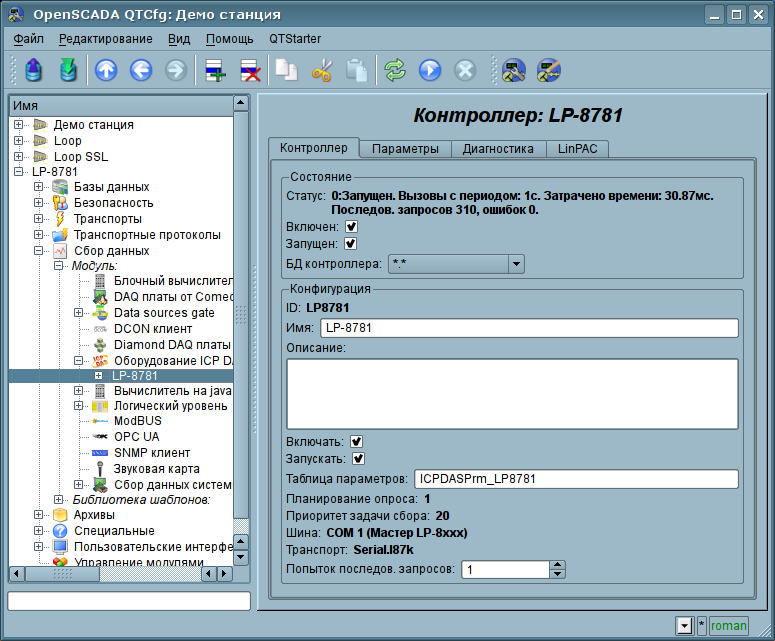This screenshot has height=641, width=775.
Task: Click the 'roman' user button in status bar
Action: [x=729, y=626]
